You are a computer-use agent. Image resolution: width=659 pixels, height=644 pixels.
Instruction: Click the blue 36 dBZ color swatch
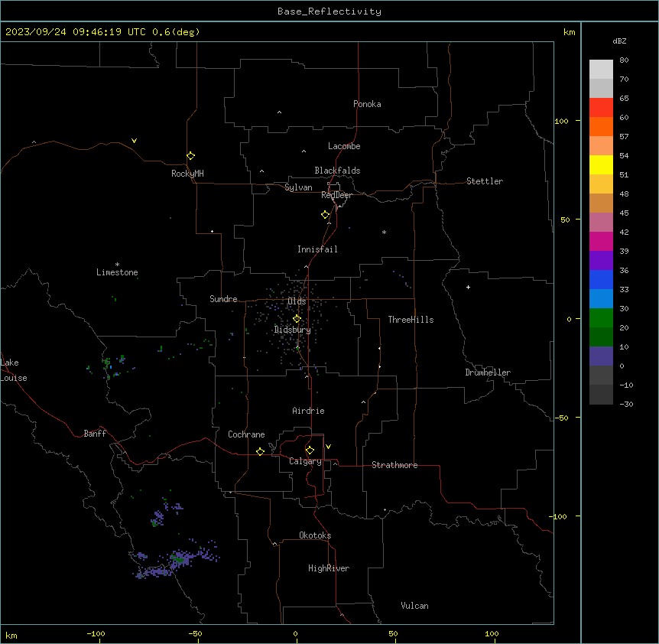[601, 279]
